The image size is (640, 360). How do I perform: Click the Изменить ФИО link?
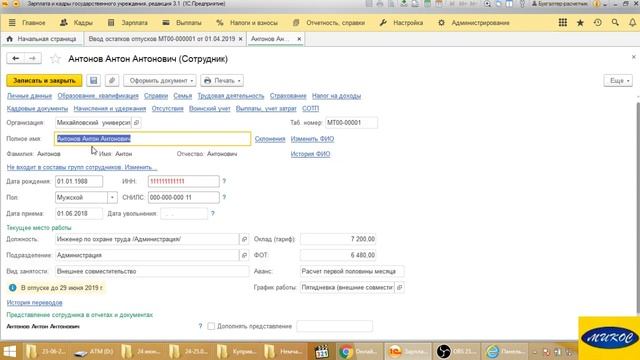point(312,139)
